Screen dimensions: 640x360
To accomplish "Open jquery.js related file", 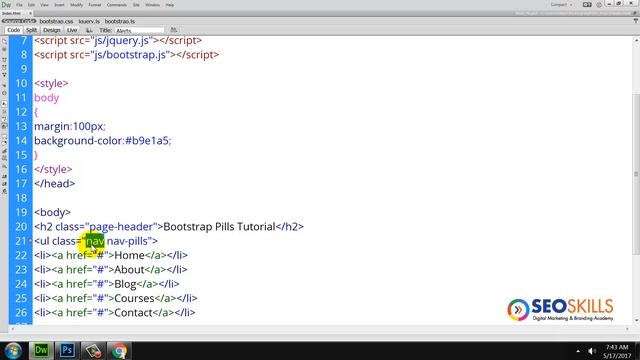I will pyautogui.click(x=89, y=21).
